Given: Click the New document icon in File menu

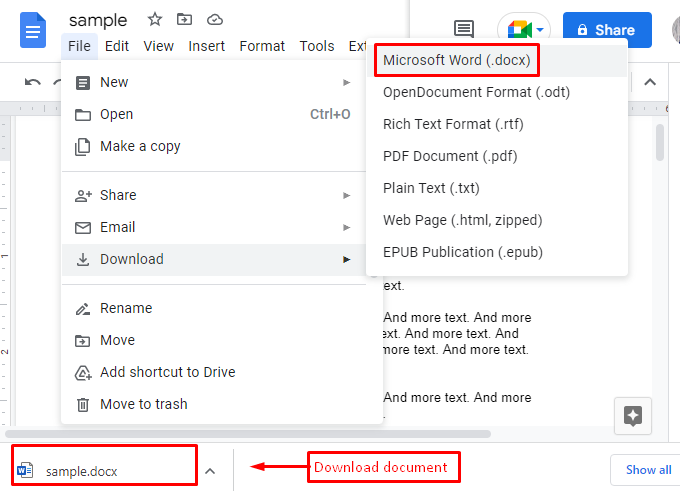Looking at the screenshot, I should pos(83,82).
